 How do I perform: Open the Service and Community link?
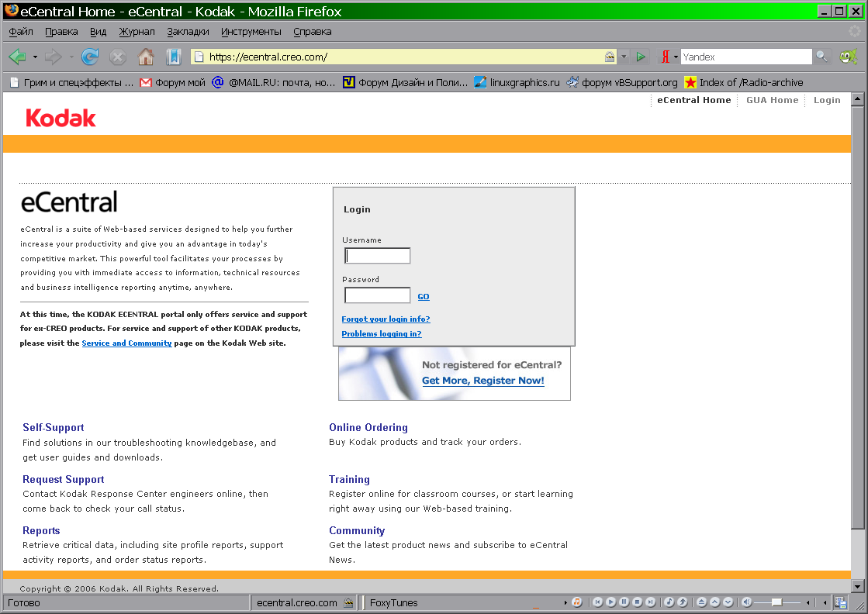point(126,343)
